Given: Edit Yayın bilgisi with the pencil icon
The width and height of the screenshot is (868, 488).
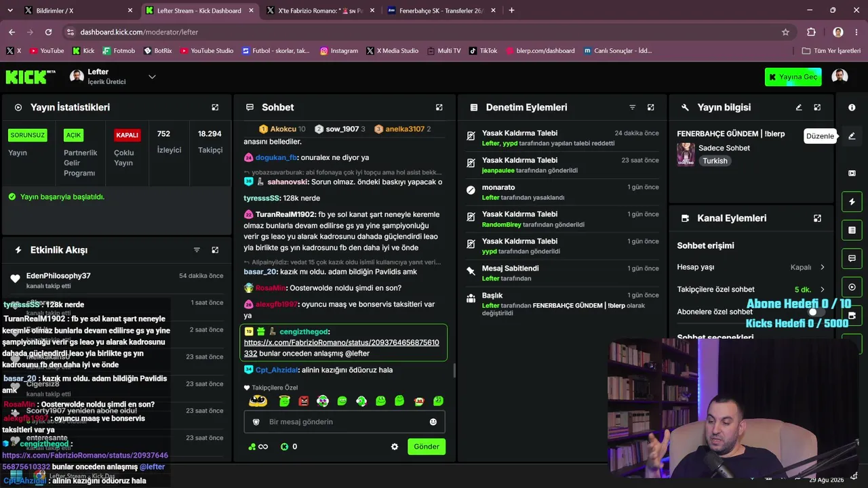Looking at the screenshot, I should click(x=799, y=107).
